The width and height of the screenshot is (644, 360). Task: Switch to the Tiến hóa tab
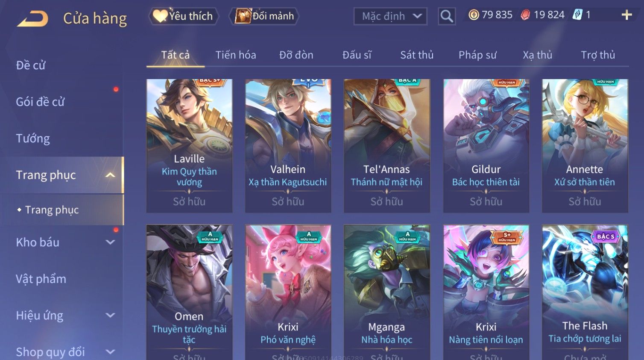point(236,55)
